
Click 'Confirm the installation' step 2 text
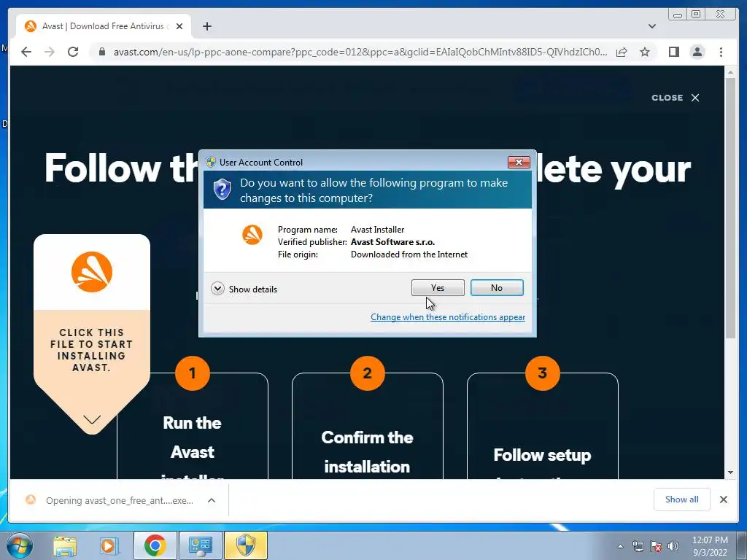[367, 452]
